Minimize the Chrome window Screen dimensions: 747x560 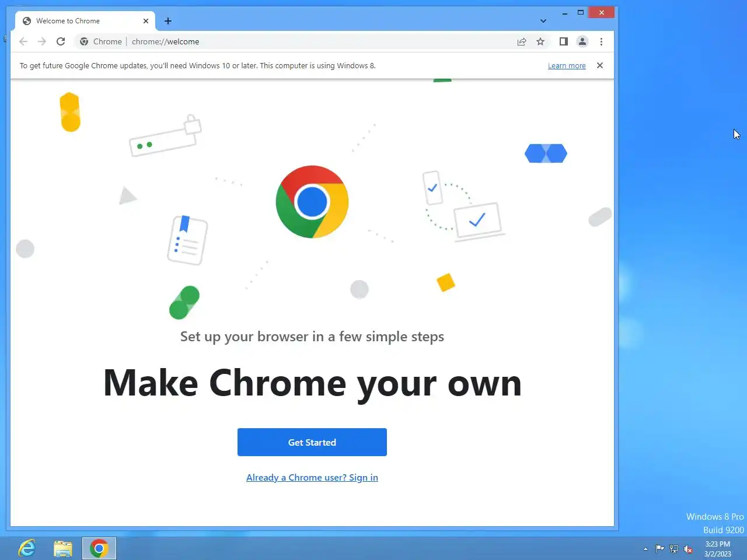565,13
